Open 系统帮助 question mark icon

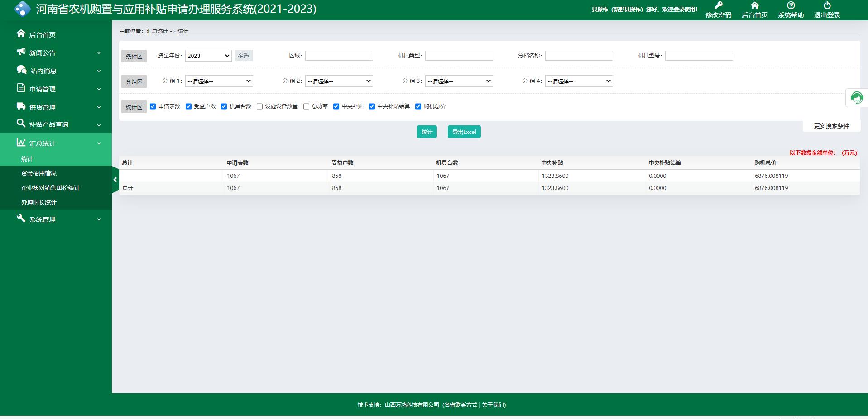[791, 5]
